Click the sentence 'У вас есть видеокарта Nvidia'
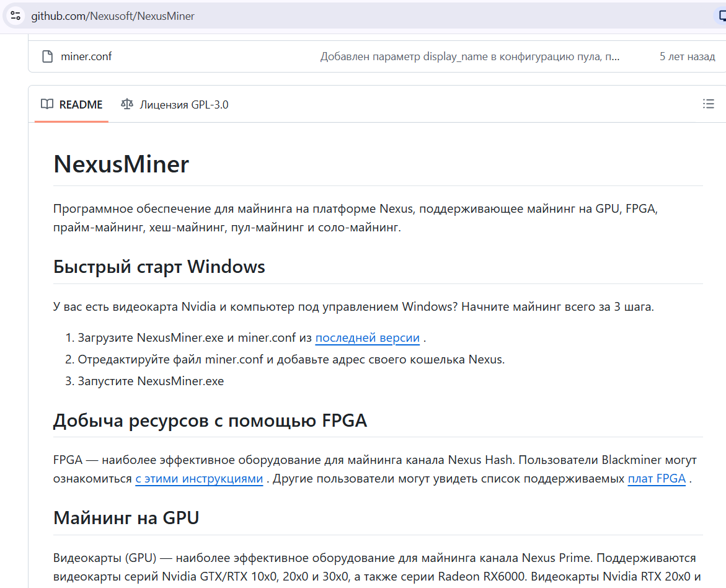 tap(353, 307)
